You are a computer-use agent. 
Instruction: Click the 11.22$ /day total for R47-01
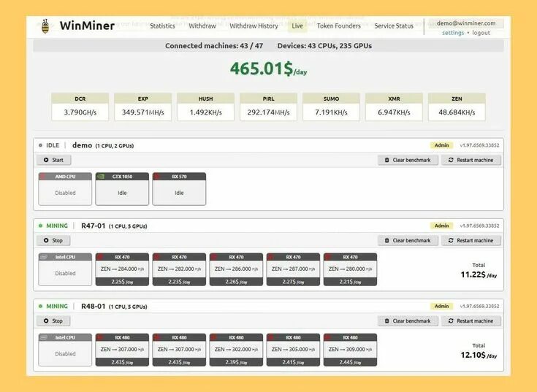tap(479, 274)
